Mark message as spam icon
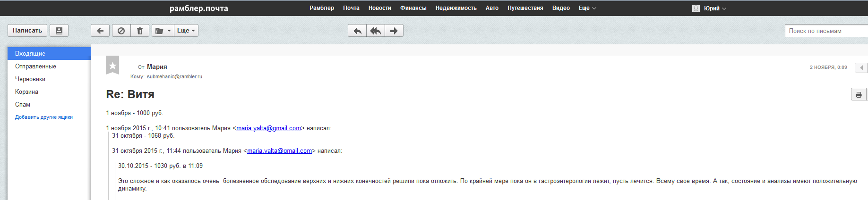This screenshot has width=868, height=200. [121, 31]
